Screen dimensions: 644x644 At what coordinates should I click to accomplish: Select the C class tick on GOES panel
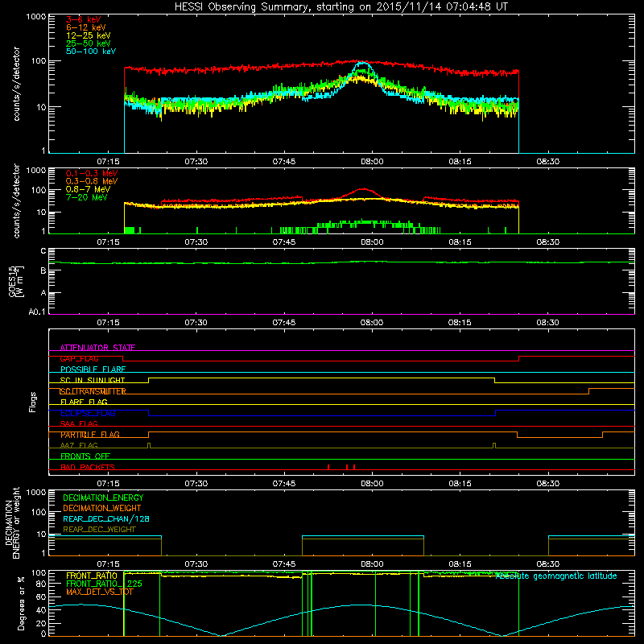43,251
